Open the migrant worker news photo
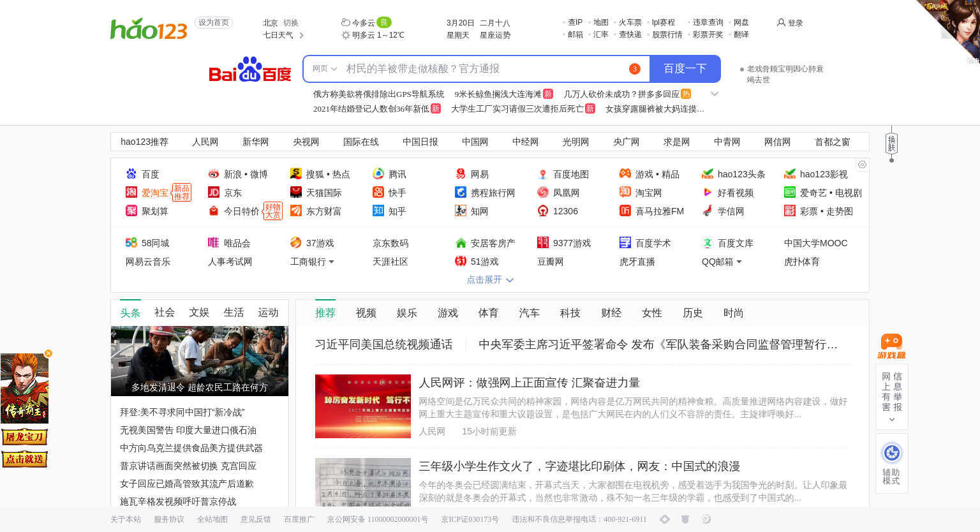The width and height of the screenshot is (980, 532). (200, 361)
